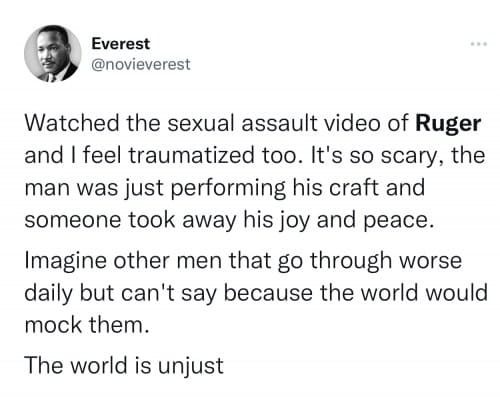The width and height of the screenshot is (500, 397).
Task: Open Everest's profile picture
Action: point(53,53)
